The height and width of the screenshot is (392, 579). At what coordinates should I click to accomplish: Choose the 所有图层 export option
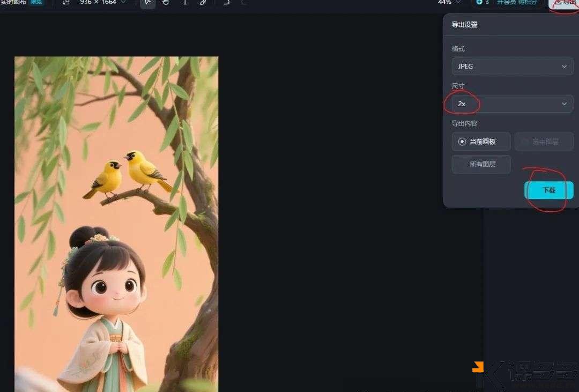pos(481,164)
